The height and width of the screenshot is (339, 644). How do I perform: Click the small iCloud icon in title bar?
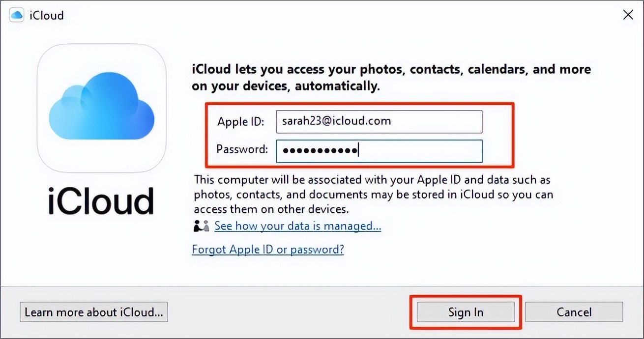(x=17, y=15)
